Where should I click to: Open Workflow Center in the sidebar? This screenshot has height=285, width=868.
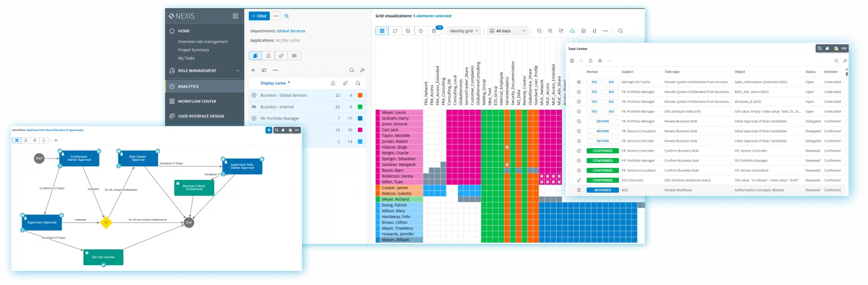(x=197, y=101)
